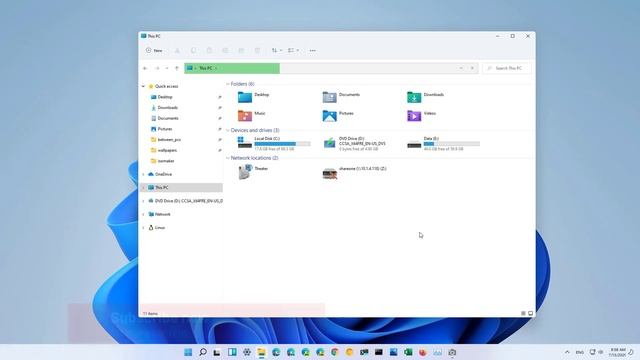Collapse the Devices and drives group

coord(228,130)
